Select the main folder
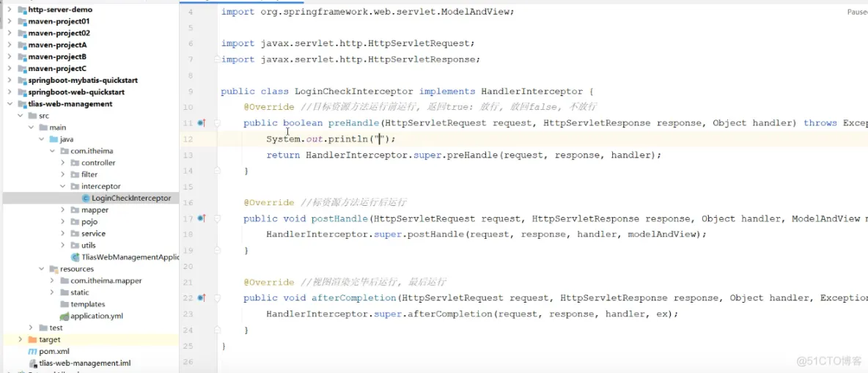The height and width of the screenshot is (373, 868). 53,128
